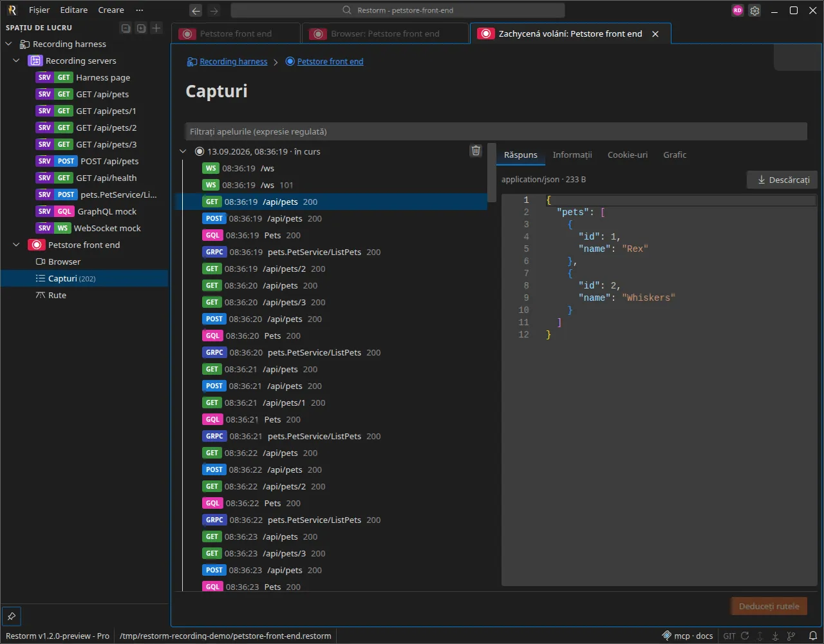Click the Recording servers purple icon
This screenshot has height=644, width=824.
35,61
